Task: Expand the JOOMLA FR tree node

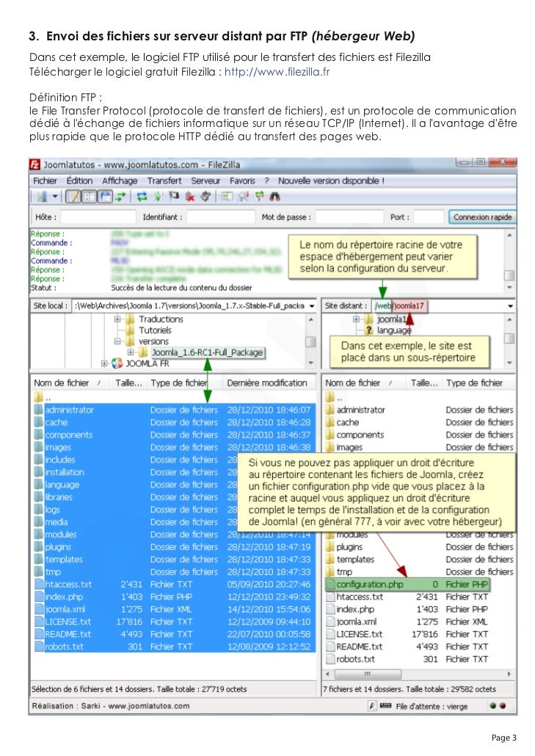Action: (104, 363)
